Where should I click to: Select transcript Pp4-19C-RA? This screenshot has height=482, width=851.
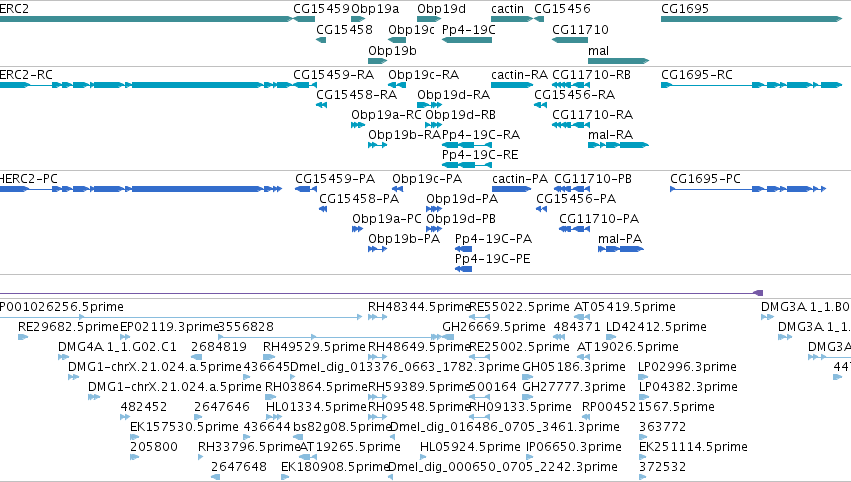[x=481, y=135]
